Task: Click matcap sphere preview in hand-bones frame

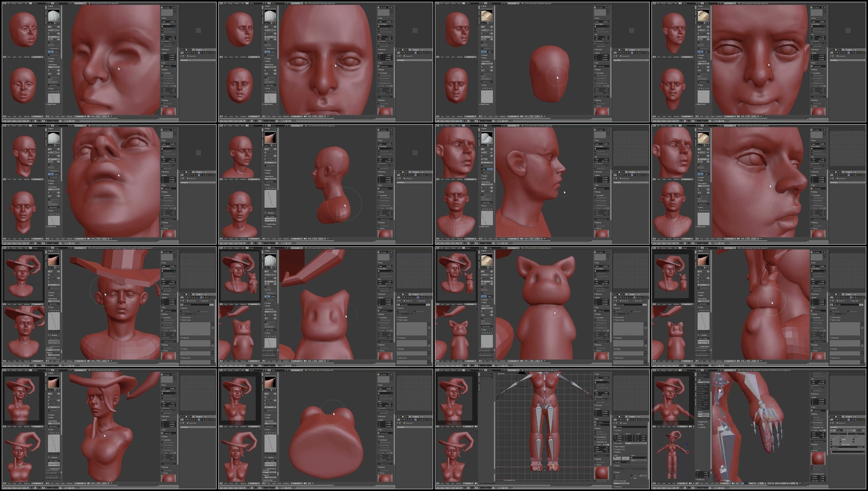Action: click(818, 458)
